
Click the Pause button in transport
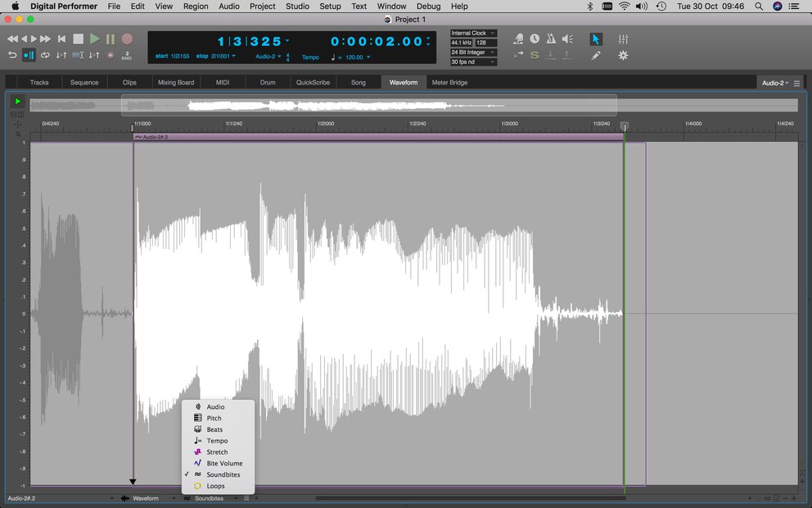(111, 39)
